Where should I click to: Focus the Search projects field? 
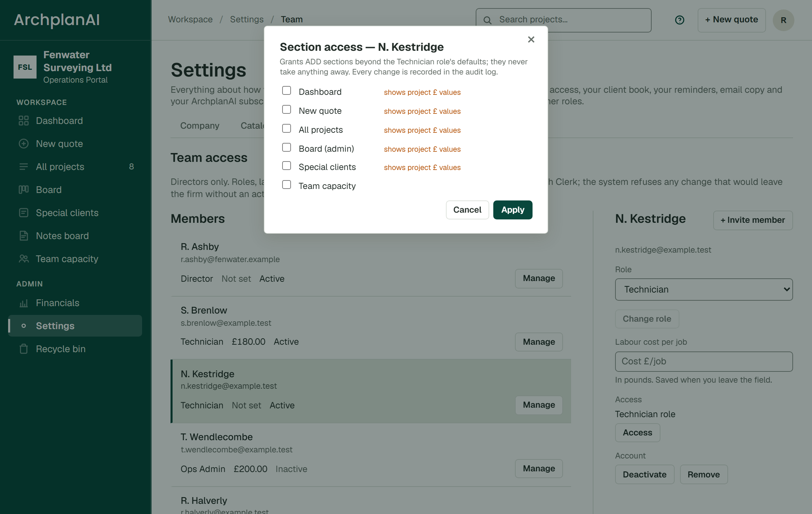pos(563,20)
